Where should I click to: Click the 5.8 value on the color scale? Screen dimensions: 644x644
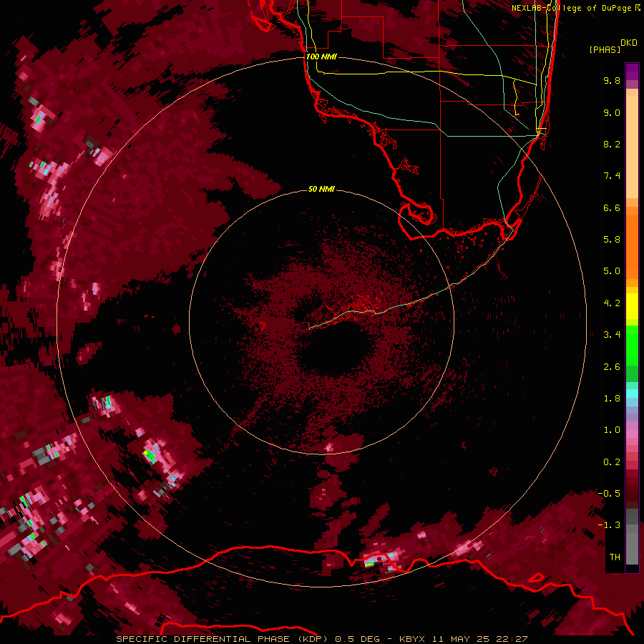612,240
